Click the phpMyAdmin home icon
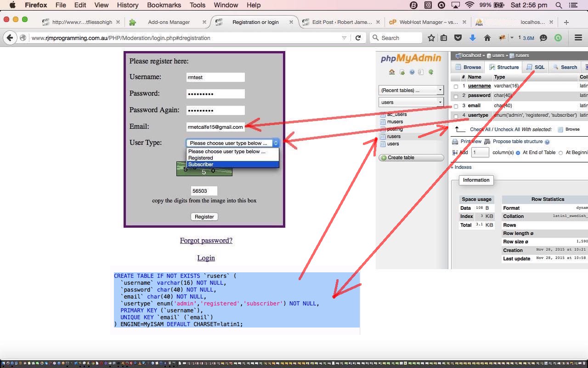 coord(392,72)
